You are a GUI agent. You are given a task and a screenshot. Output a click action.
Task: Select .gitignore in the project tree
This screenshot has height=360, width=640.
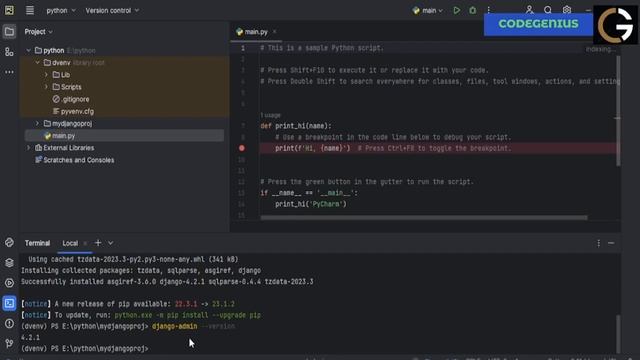tap(71, 99)
